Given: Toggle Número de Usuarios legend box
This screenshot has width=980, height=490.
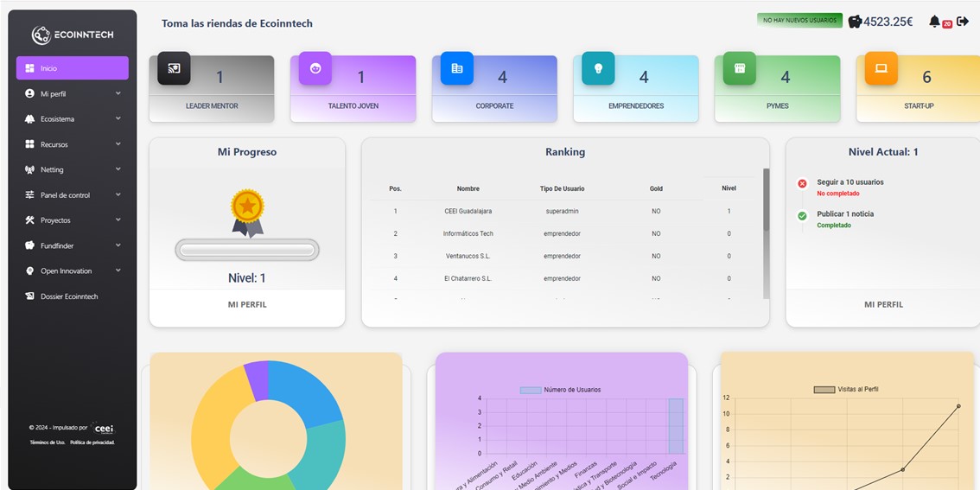Looking at the screenshot, I should 531,390.
